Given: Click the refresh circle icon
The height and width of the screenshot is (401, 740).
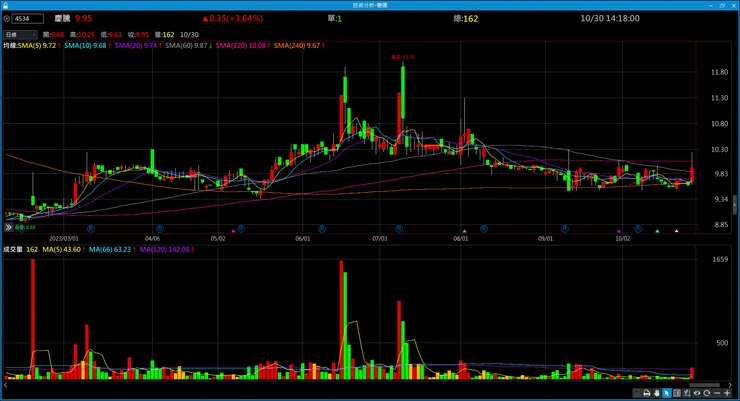Looking at the screenshot, I should (x=706, y=393).
